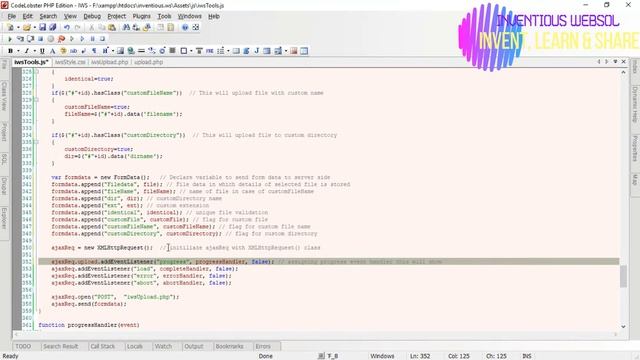
Task: Collapse code block at line 335
Action: pos(36,142)
